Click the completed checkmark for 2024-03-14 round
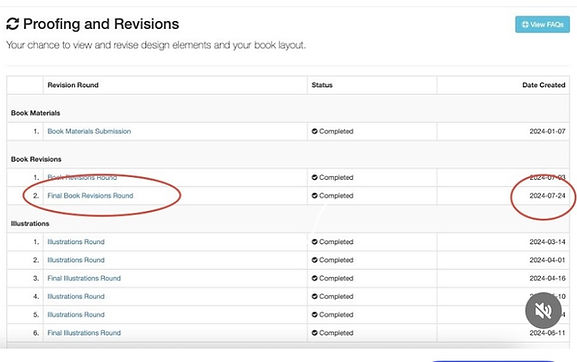 [x=315, y=242]
